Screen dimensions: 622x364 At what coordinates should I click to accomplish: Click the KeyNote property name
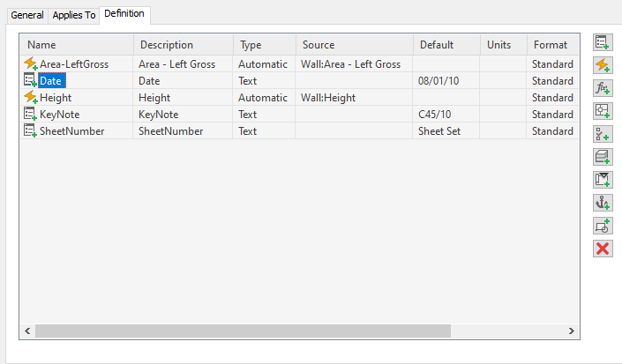click(60, 115)
